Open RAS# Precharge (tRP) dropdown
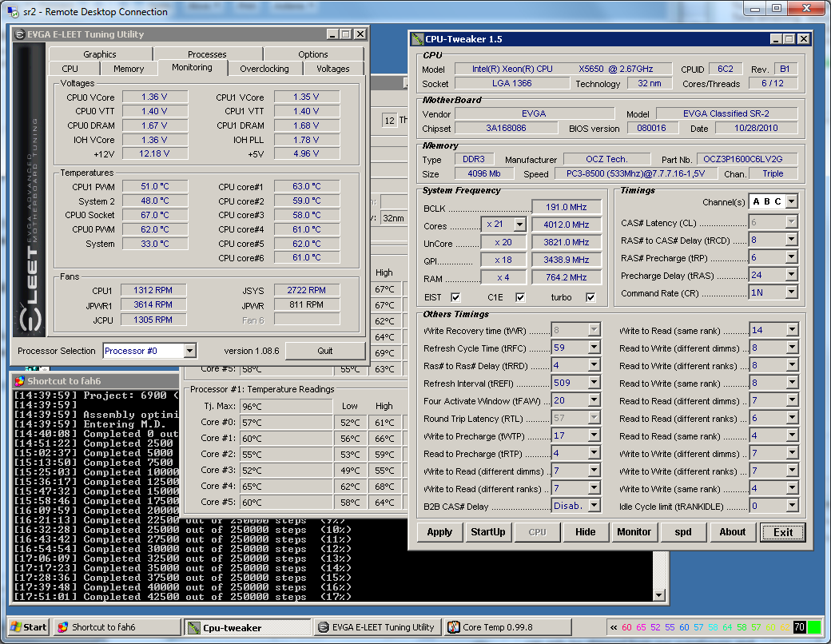The width and height of the screenshot is (831, 644). (x=791, y=257)
